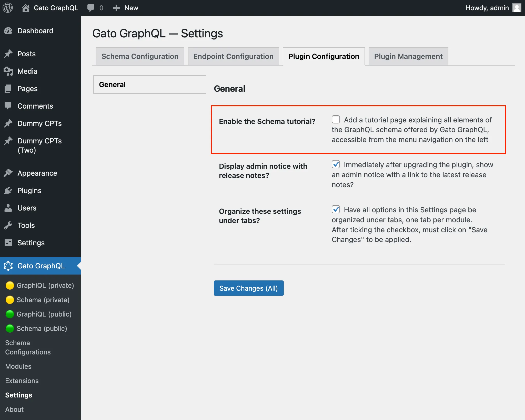Open WordPress Settings menu item
525x420 pixels.
point(41,243)
